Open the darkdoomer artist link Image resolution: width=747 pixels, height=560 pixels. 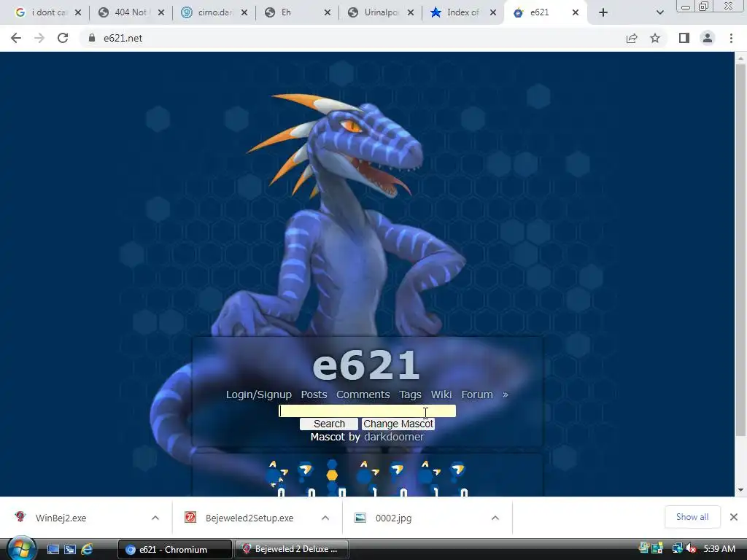pos(394,437)
